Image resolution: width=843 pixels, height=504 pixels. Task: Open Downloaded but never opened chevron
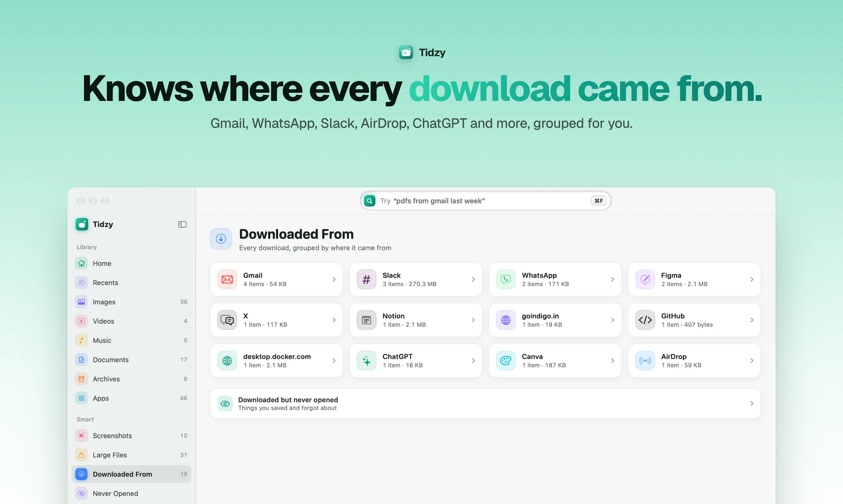pos(752,404)
